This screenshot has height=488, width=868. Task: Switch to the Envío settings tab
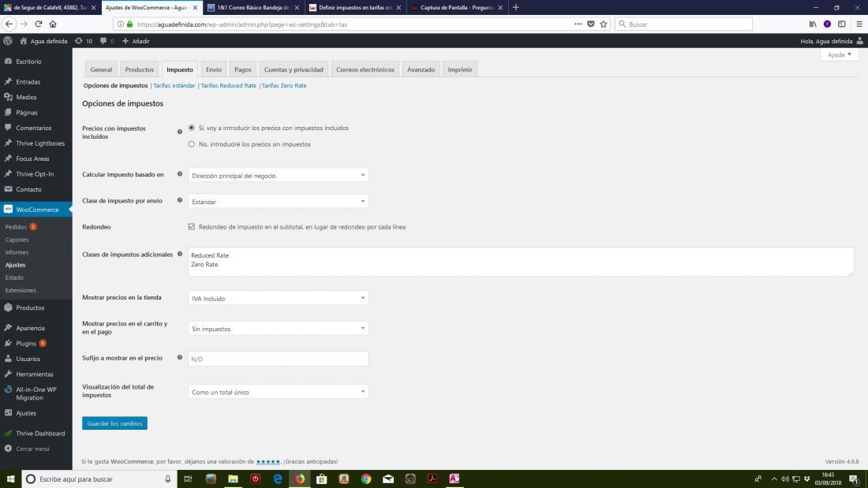[214, 69]
